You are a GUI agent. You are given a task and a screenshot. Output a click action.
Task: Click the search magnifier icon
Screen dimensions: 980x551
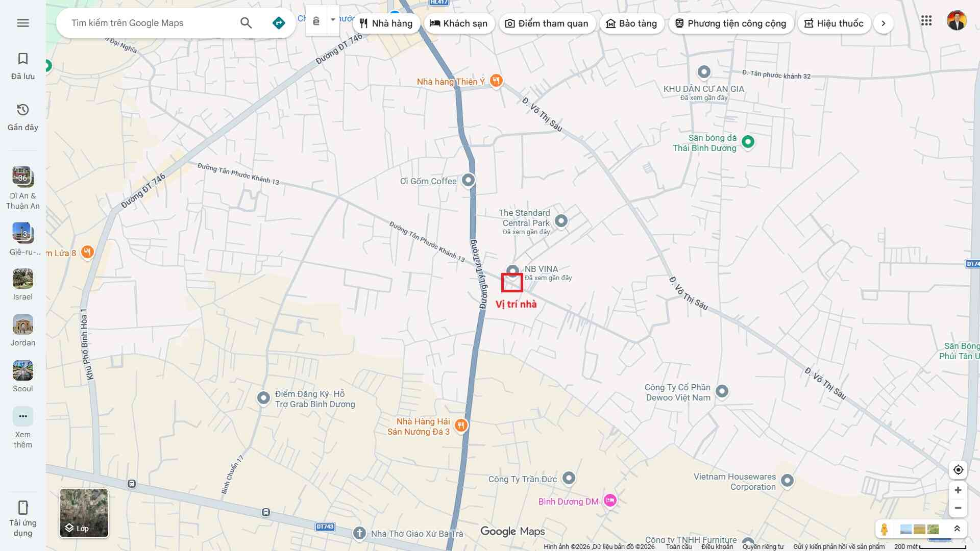point(246,23)
